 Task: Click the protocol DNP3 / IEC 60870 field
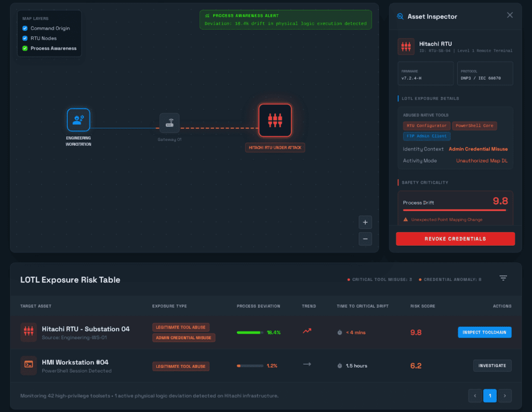click(x=485, y=73)
